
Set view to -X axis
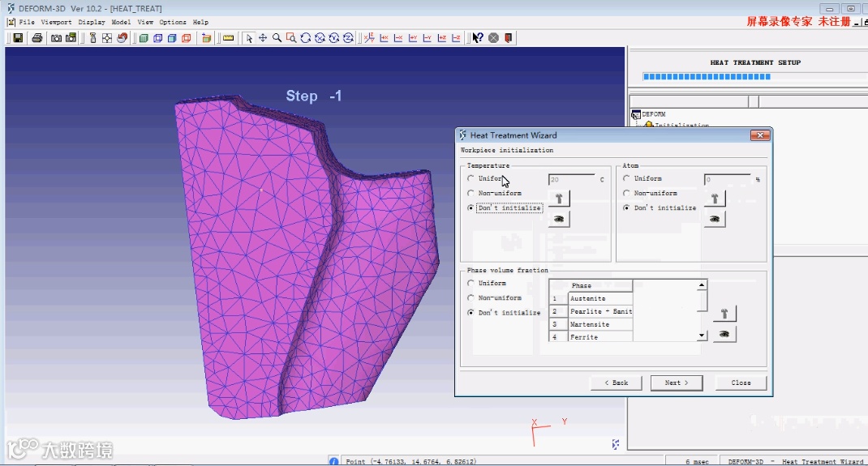click(398, 37)
